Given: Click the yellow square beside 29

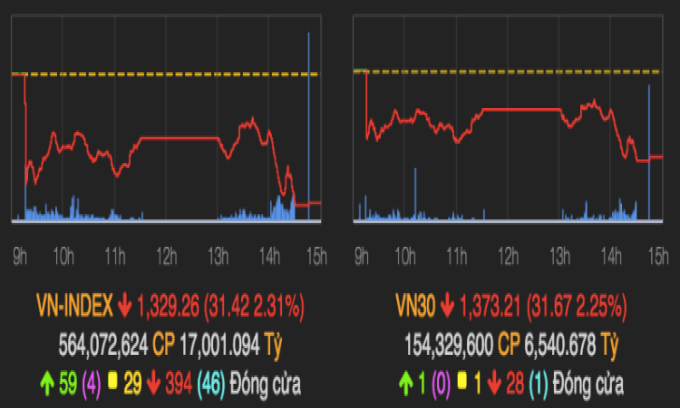Looking at the screenshot, I should coord(113,381).
